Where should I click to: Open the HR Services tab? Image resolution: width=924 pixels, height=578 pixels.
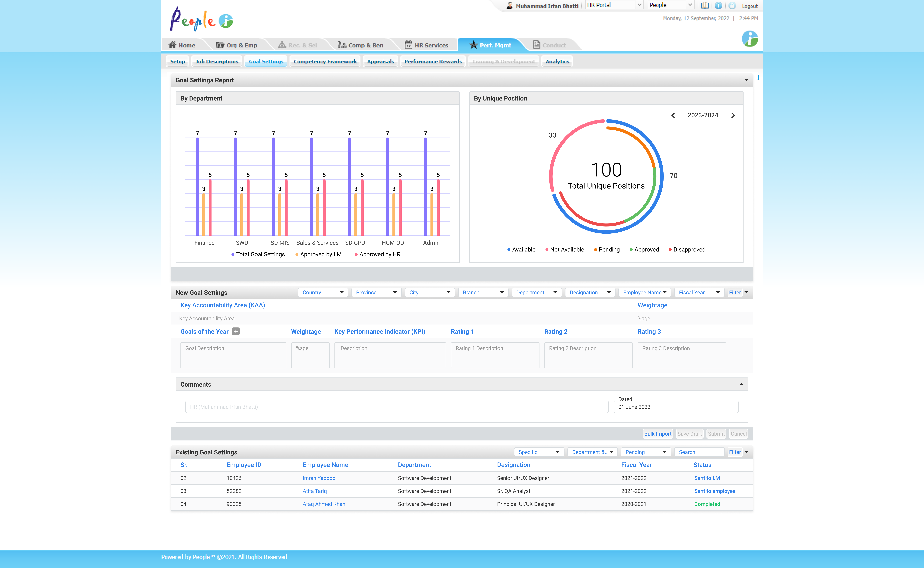(427, 45)
